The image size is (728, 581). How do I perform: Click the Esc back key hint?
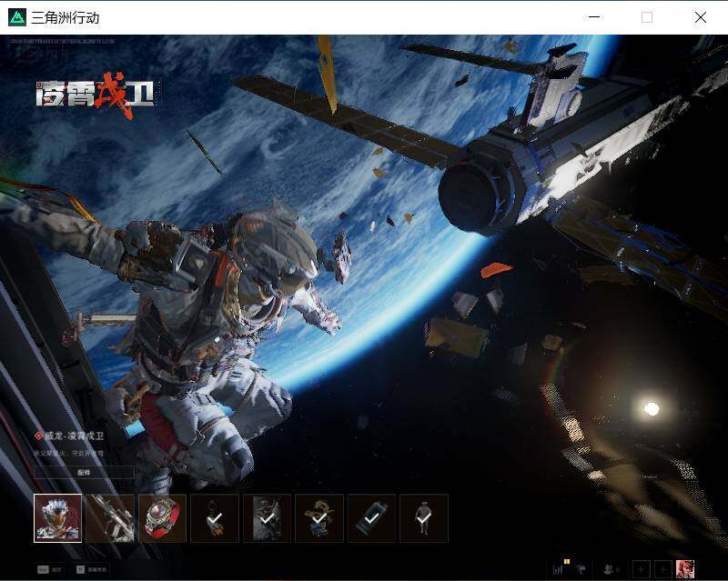pyautogui.click(x=50, y=569)
